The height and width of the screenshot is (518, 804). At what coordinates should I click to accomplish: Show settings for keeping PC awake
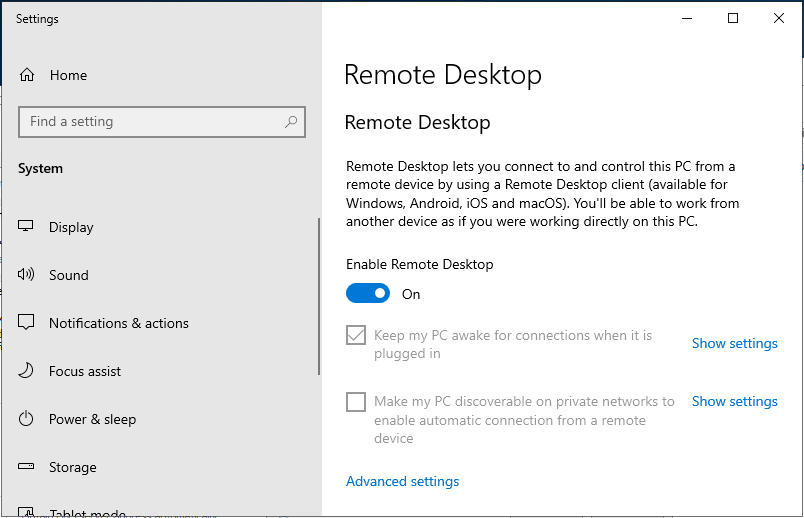click(x=734, y=343)
